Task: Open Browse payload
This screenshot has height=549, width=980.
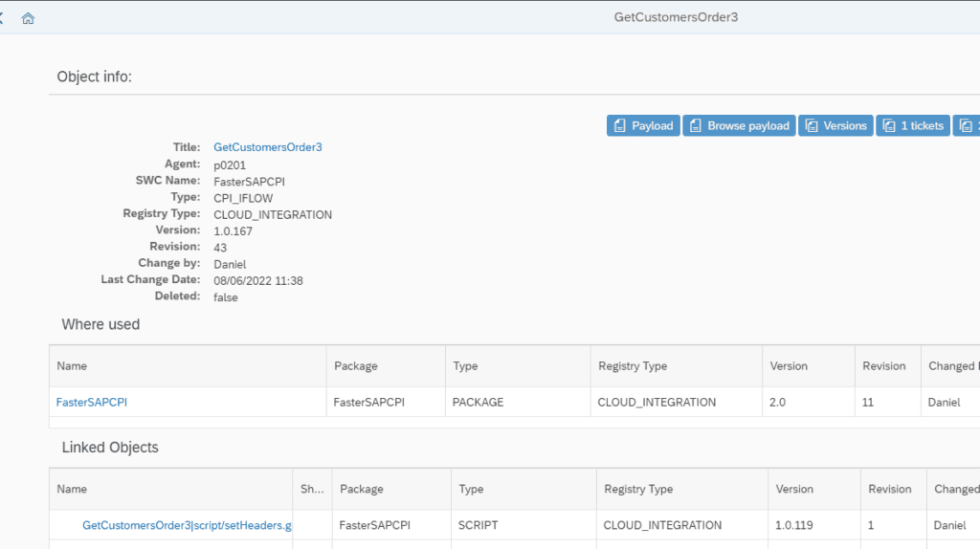Action: (x=739, y=125)
